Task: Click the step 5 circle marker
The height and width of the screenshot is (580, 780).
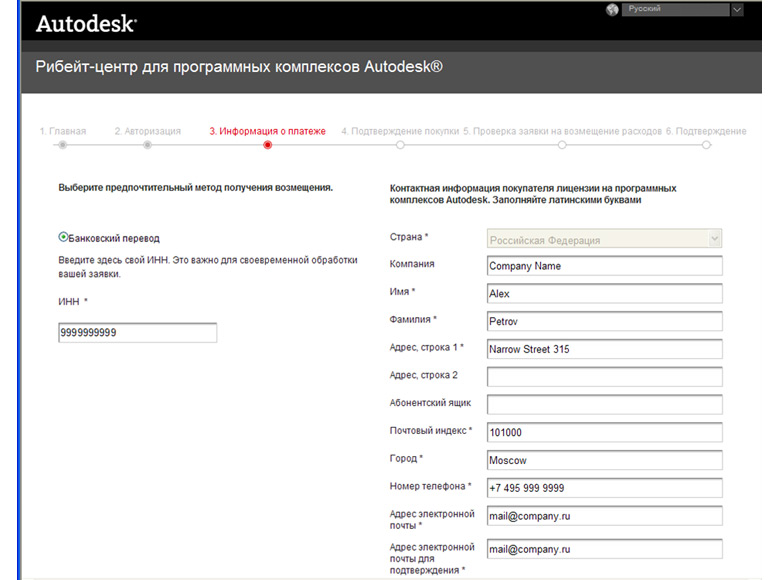Action: tap(562, 145)
